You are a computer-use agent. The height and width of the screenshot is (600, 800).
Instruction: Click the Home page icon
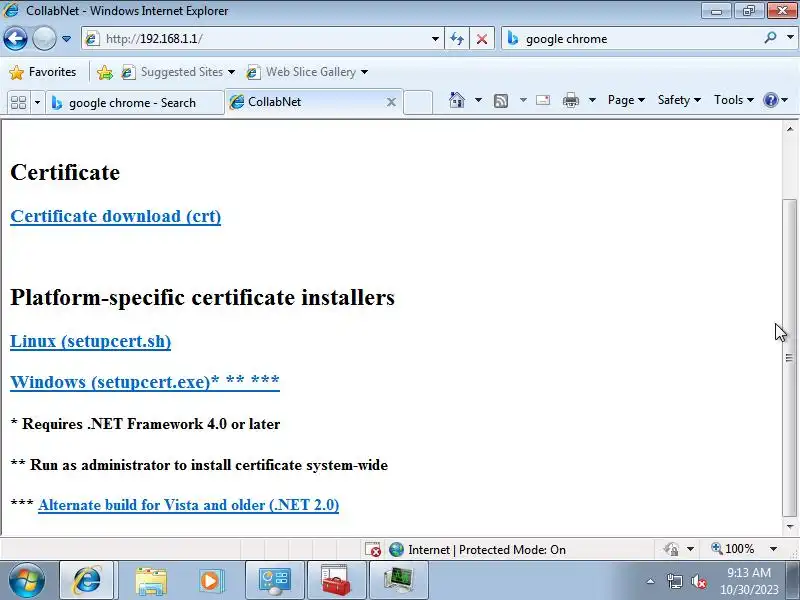457,100
